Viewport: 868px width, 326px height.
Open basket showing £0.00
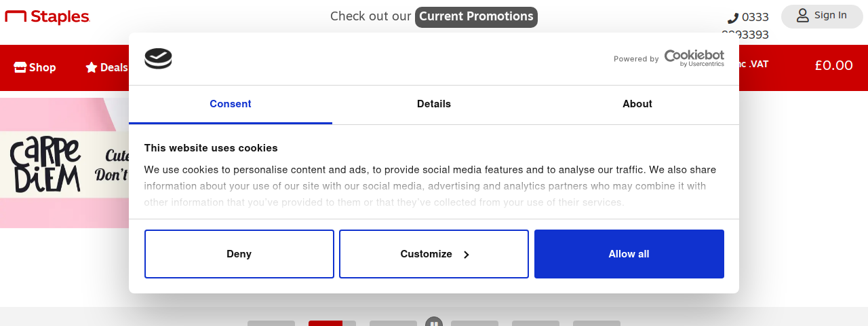[x=833, y=65]
